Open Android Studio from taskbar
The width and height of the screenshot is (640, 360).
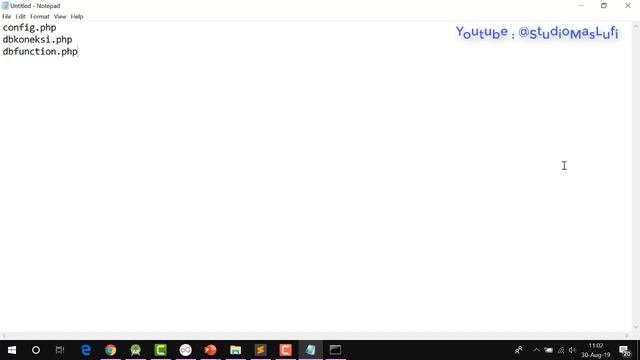point(136,350)
